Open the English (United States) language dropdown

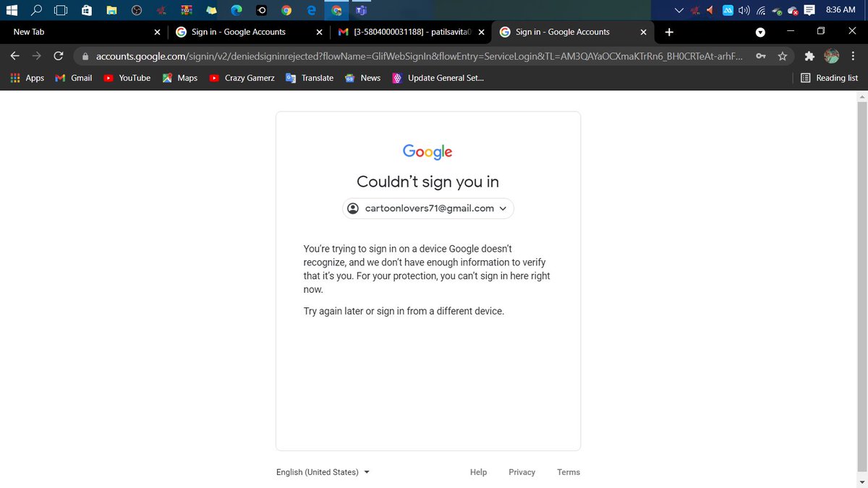pos(323,472)
